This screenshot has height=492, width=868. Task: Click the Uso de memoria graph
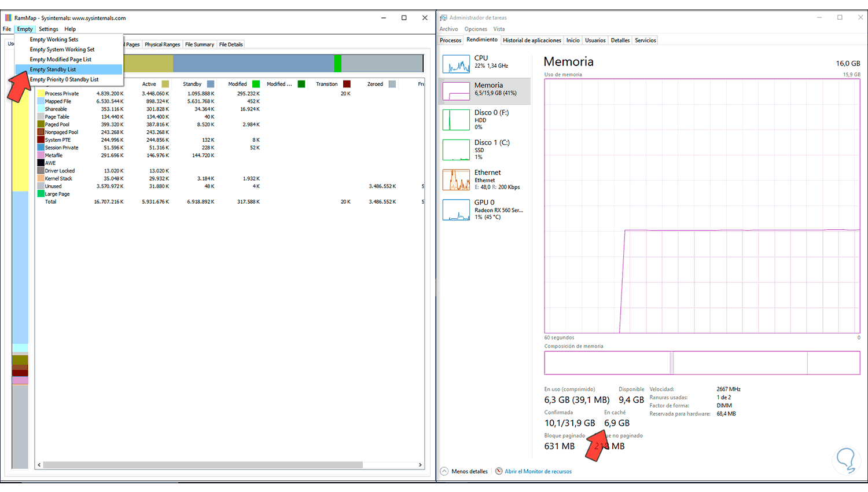[x=702, y=206]
